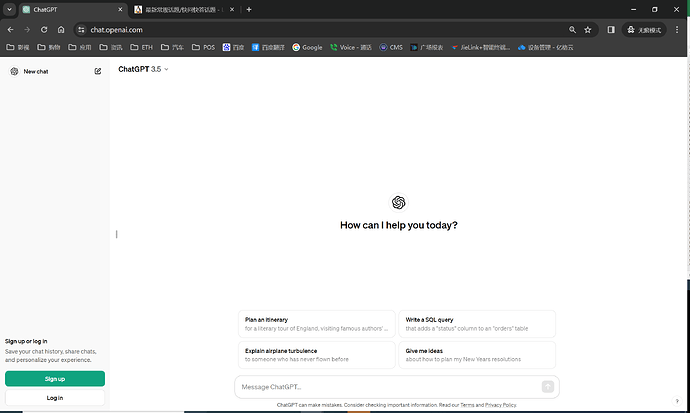Open the cloud device management bookmark
The height and width of the screenshot is (413, 690).
[546, 47]
